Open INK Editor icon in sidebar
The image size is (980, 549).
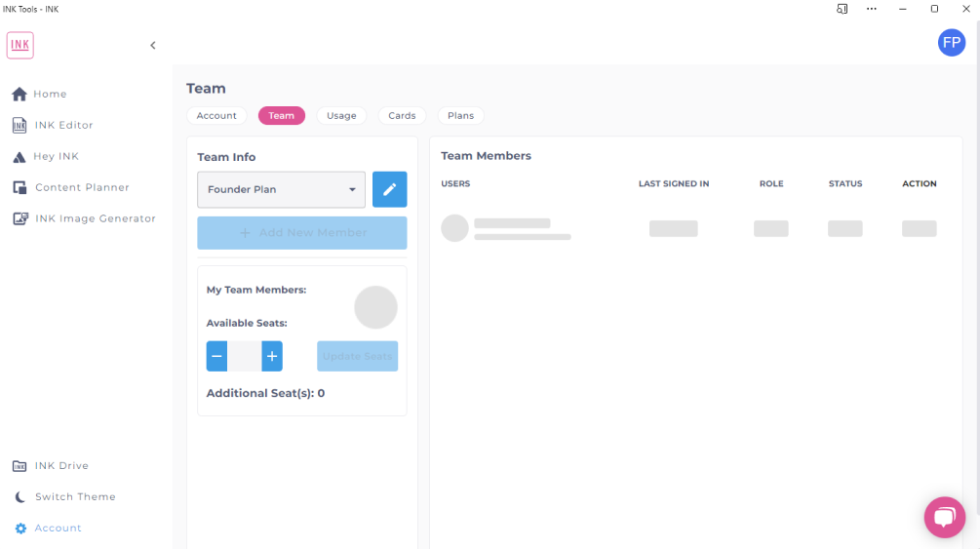pos(20,125)
